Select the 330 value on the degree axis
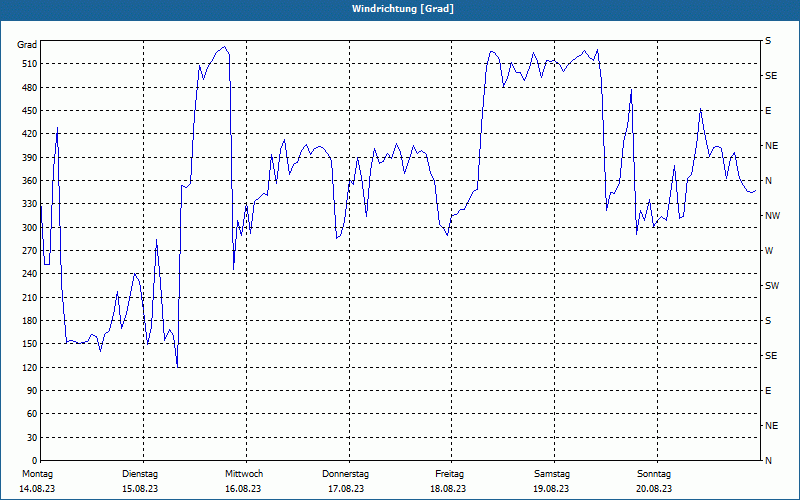This screenshot has height=500, width=800. tap(30, 204)
